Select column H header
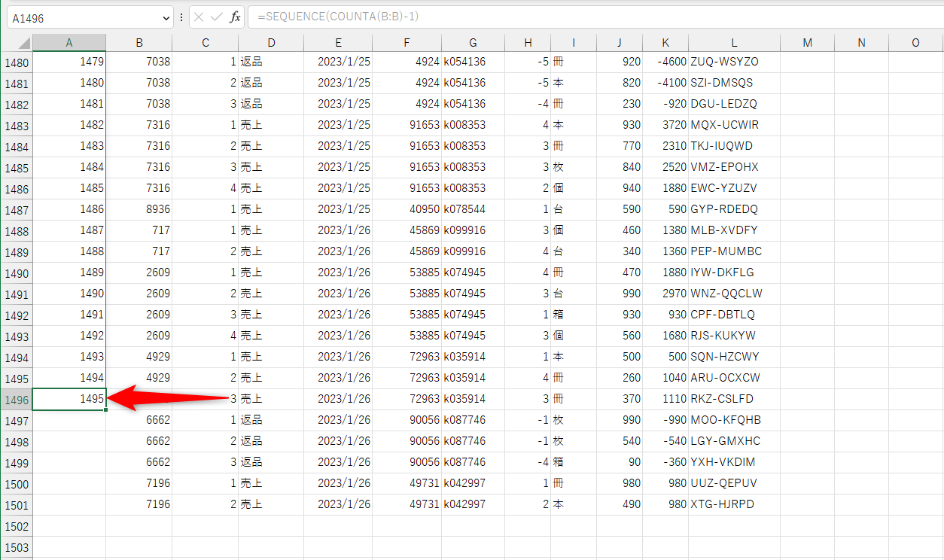Image resolution: width=944 pixels, height=560 pixels. pyautogui.click(x=528, y=43)
